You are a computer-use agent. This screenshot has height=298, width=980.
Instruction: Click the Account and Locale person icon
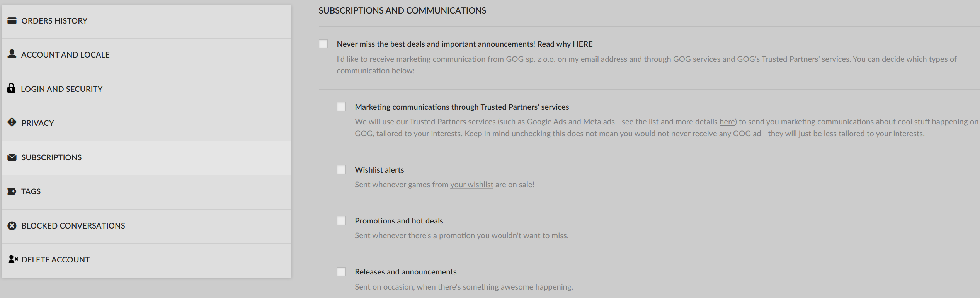[12, 54]
